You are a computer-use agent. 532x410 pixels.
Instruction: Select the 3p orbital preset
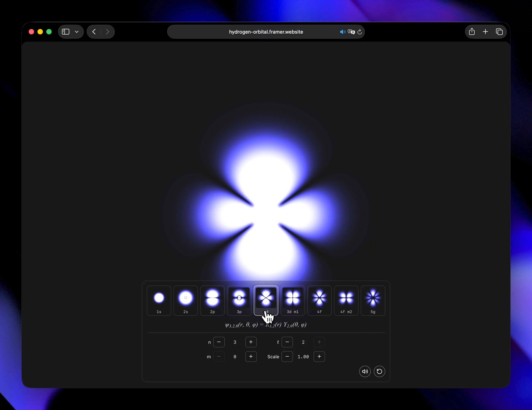(x=239, y=300)
